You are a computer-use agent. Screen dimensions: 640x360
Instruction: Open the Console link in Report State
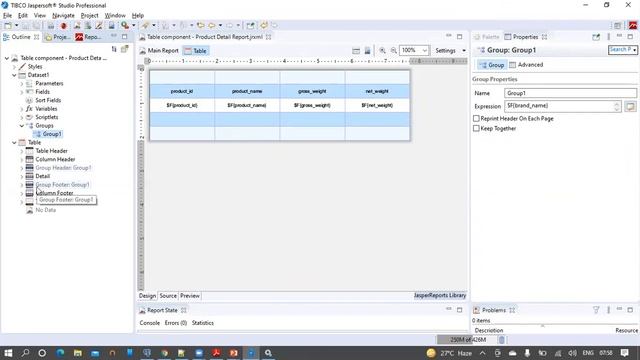[150, 323]
